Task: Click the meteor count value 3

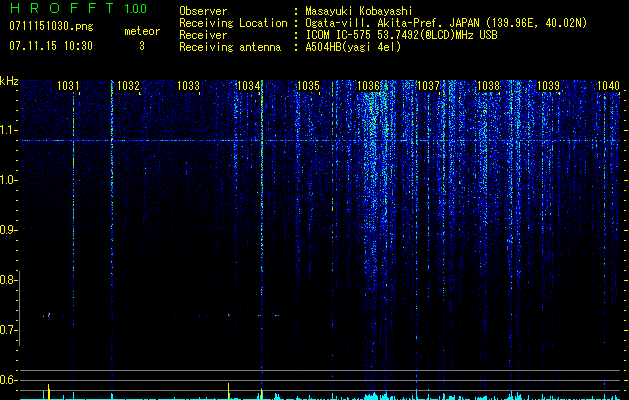Action: 142,46
